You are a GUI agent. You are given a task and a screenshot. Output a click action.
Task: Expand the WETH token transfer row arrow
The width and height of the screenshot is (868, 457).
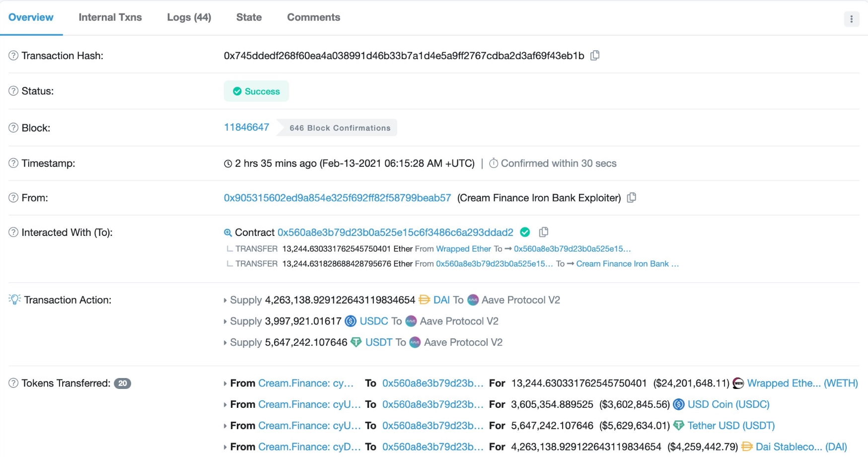225,383
